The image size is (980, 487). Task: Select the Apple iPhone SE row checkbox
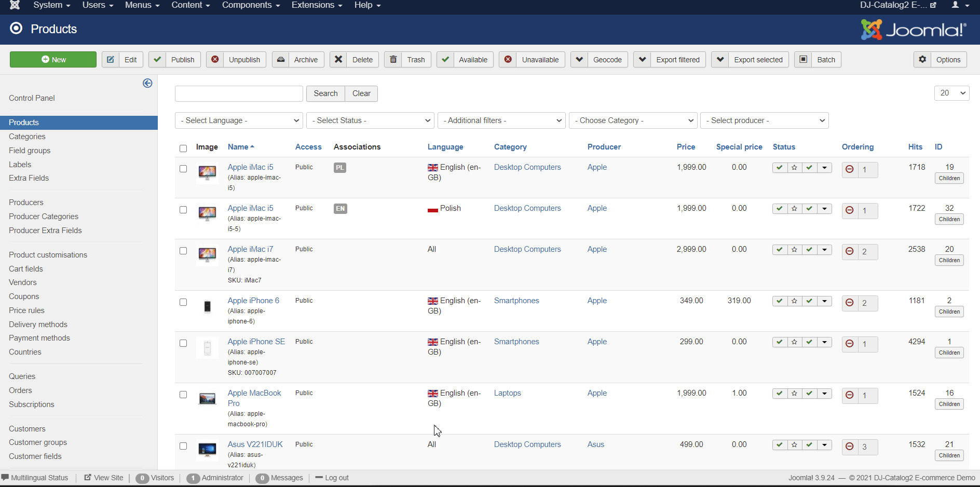(183, 343)
